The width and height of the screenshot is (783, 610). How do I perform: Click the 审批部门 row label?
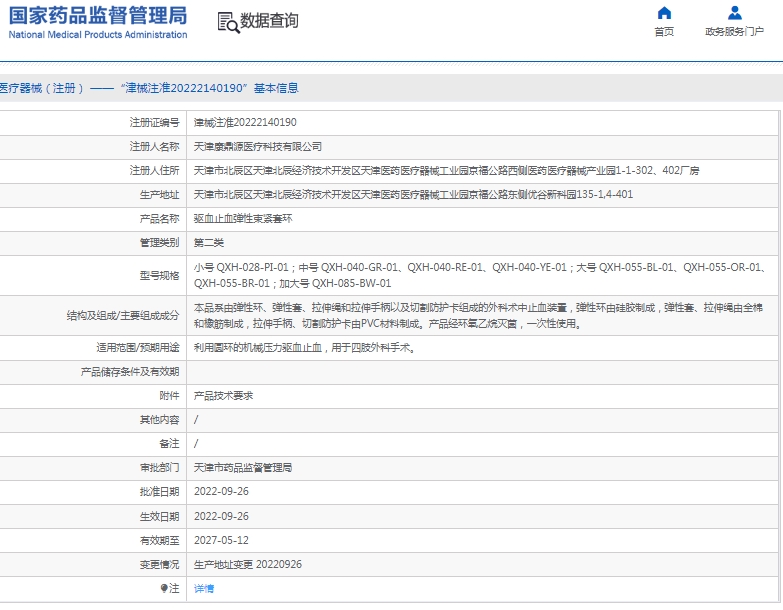[x=159, y=468]
